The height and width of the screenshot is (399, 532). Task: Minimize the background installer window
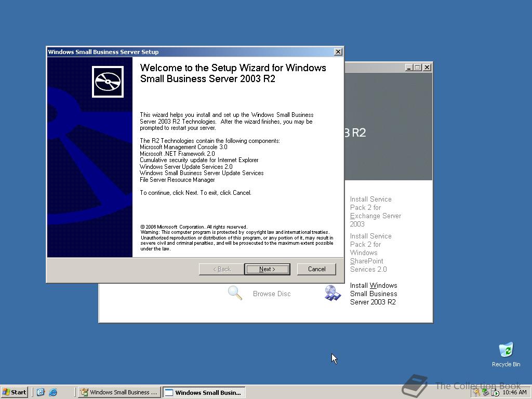pyautogui.click(x=409, y=68)
